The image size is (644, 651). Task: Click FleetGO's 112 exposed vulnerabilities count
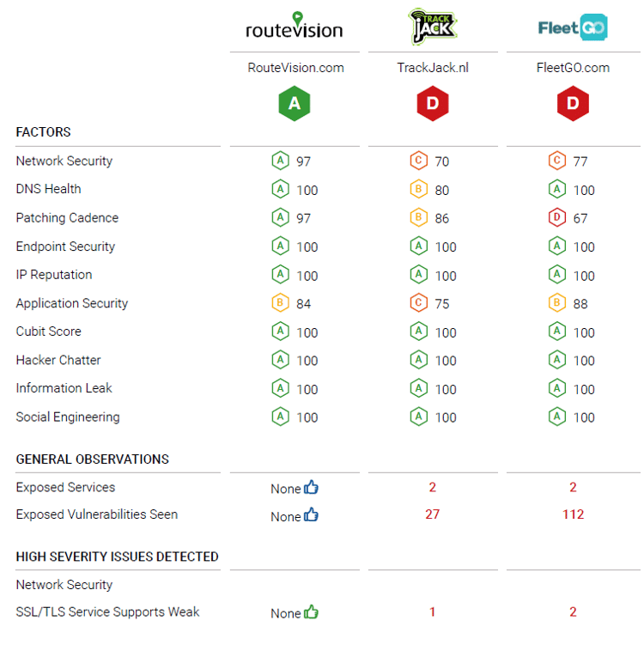[573, 514]
